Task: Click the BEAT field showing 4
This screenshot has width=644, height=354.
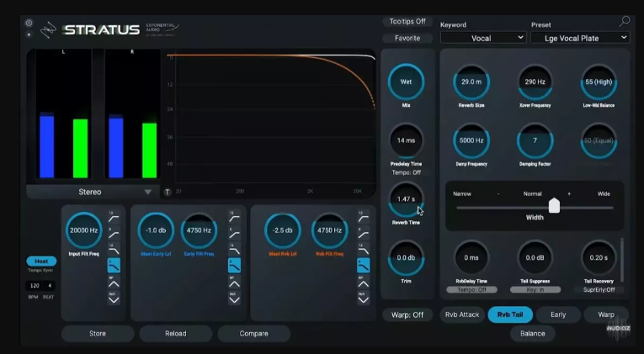Action: (x=50, y=286)
